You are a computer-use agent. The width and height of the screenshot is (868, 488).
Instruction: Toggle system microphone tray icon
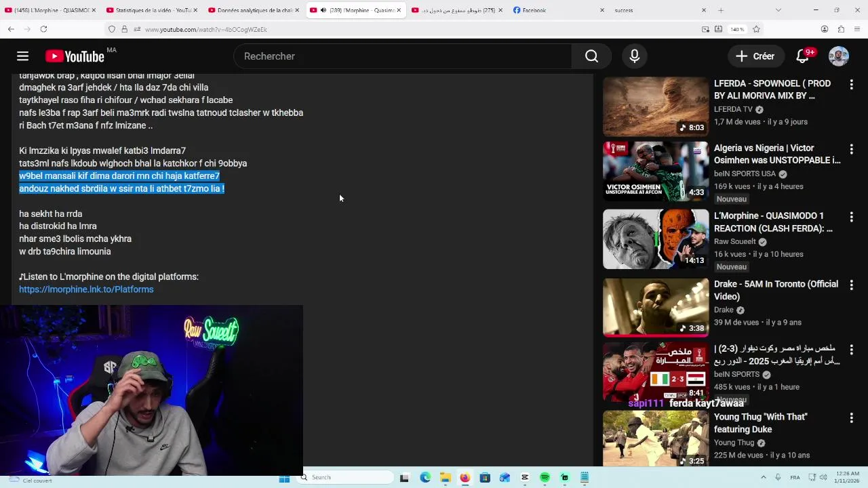778,477
